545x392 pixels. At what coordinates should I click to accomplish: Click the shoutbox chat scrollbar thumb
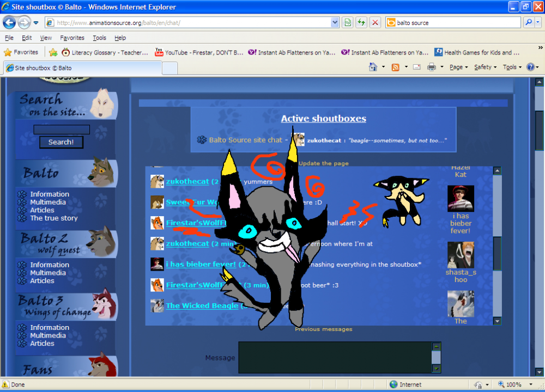tap(498, 253)
